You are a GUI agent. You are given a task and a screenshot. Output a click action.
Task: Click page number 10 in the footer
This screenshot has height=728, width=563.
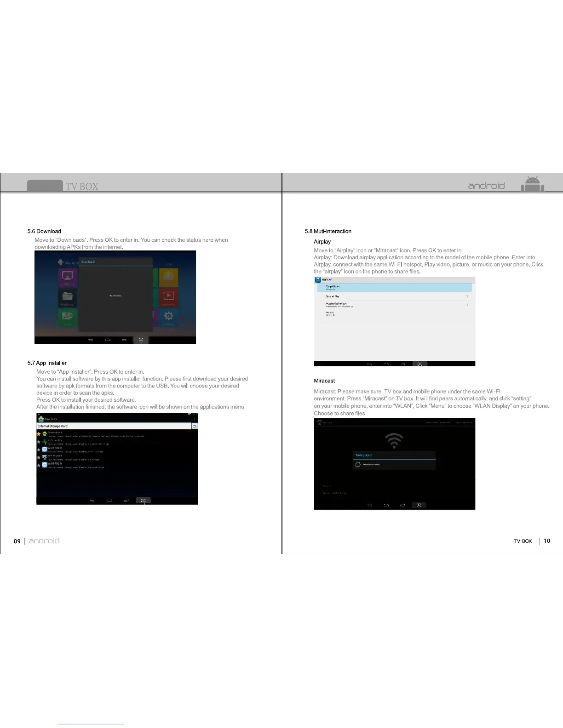[547, 541]
